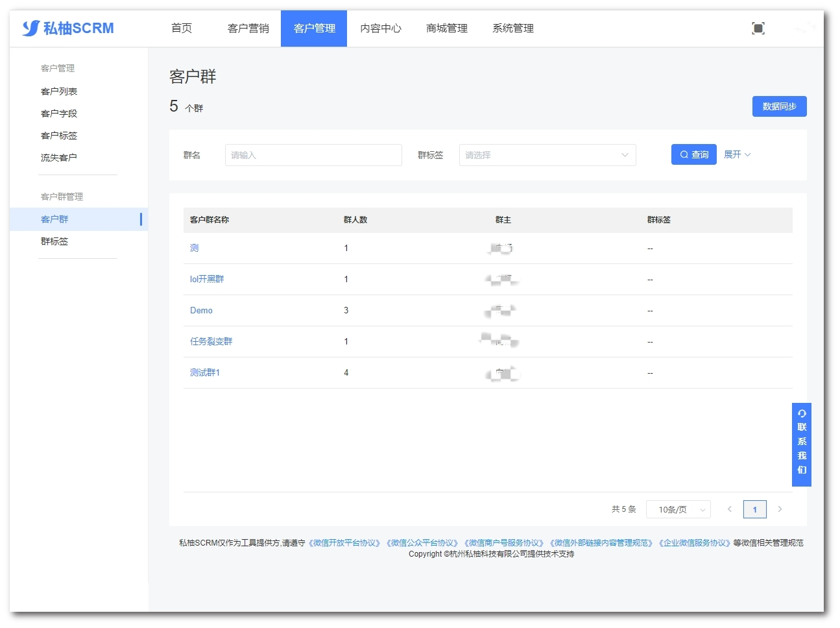The height and width of the screenshot is (628, 840).
Task: Open the 《微信开放平台协议》 footer link
Action: pos(344,543)
